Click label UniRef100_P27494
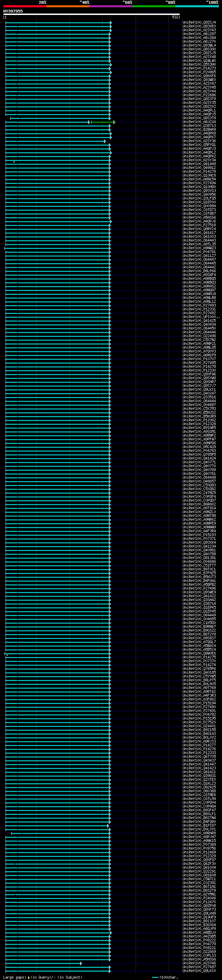Image resolution: width=222 pixels, height=980 pixels. [199, 183]
